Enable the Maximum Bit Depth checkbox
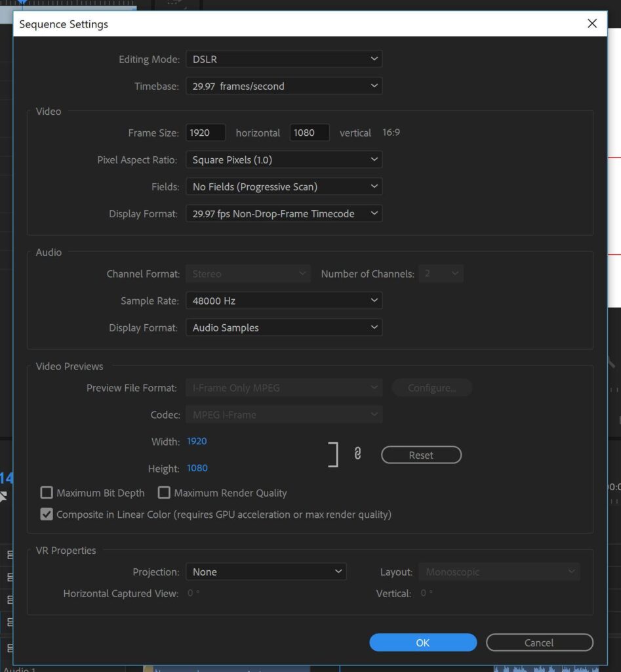This screenshot has height=672, width=621. click(47, 492)
